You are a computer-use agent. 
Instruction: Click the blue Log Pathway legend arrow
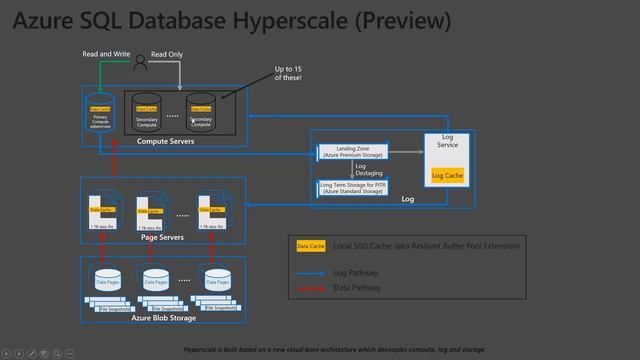[311, 273]
